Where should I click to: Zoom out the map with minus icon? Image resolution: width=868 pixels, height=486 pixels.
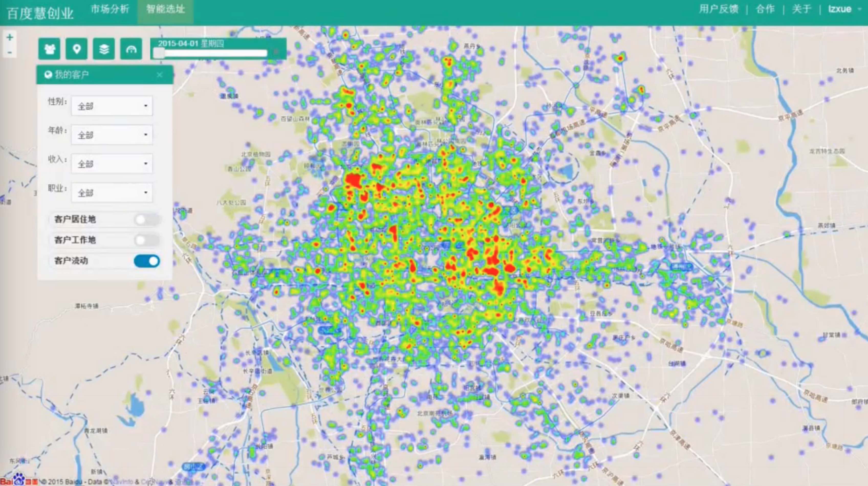[10, 52]
